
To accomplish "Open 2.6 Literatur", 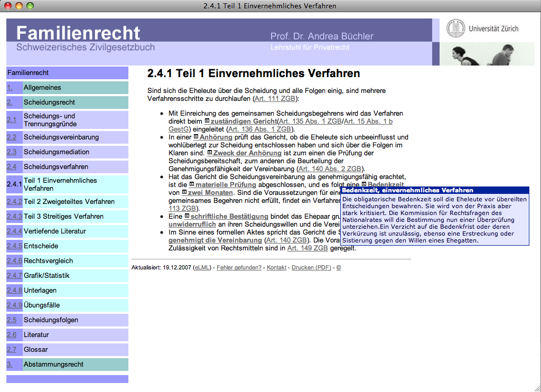I will pos(67,335).
